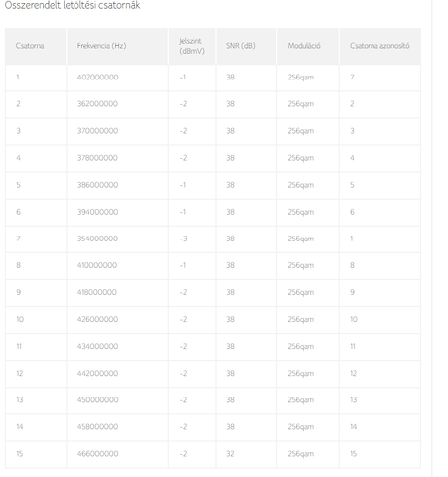
Task: Click channel identifier 14 in last column
Action: (353, 427)
